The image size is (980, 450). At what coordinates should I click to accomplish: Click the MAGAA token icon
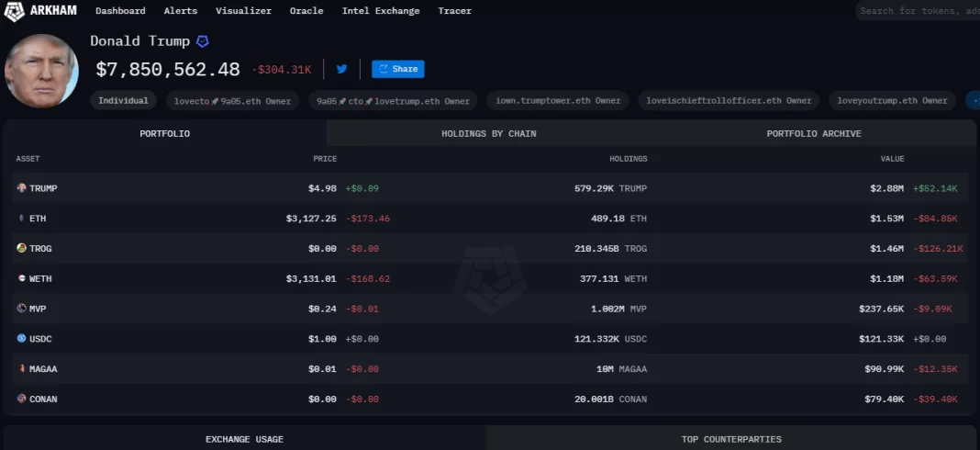point(21,369)
